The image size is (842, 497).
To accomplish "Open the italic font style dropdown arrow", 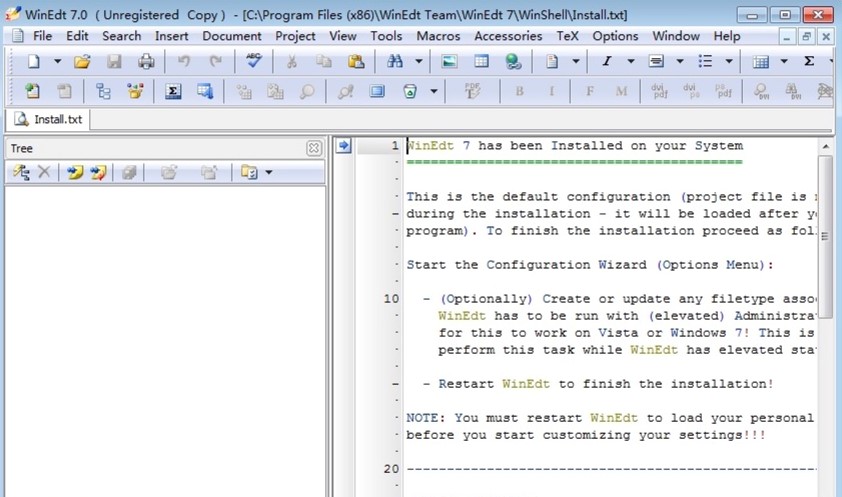I will pos(630,62).
